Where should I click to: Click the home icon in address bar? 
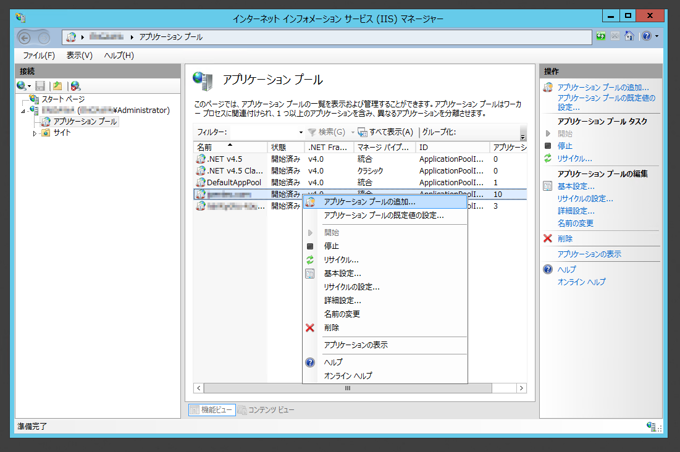(x=629, y=36)
